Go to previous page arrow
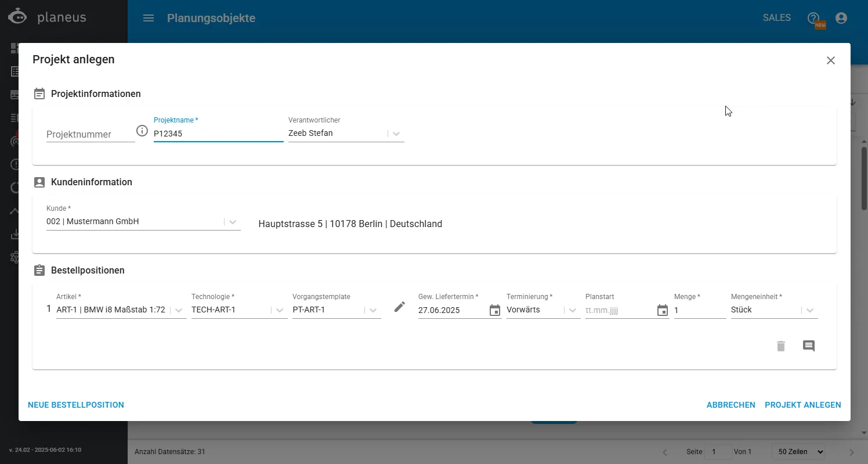 665,452
